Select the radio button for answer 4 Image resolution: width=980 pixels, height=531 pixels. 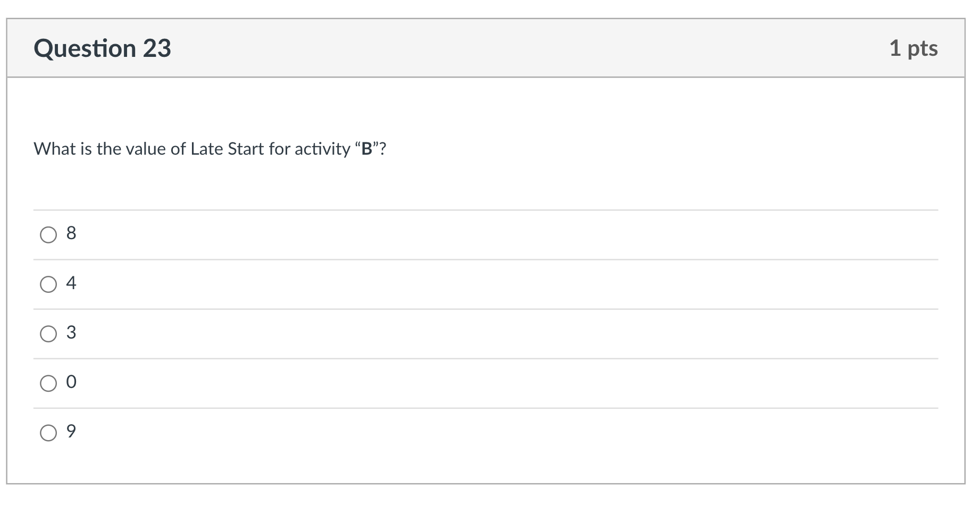point(48,284)
